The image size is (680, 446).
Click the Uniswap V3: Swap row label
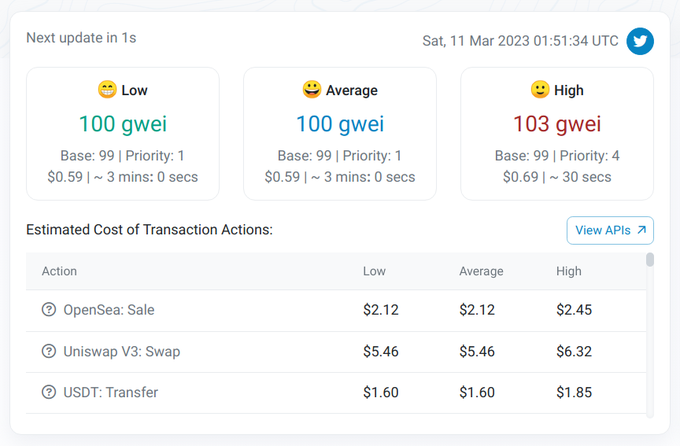pos(121,351)
